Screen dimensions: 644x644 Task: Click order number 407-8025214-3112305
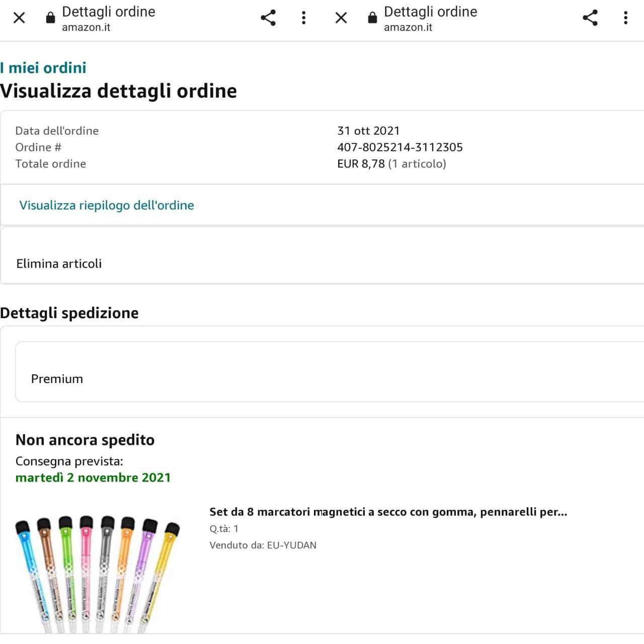(x=400, y=147)
